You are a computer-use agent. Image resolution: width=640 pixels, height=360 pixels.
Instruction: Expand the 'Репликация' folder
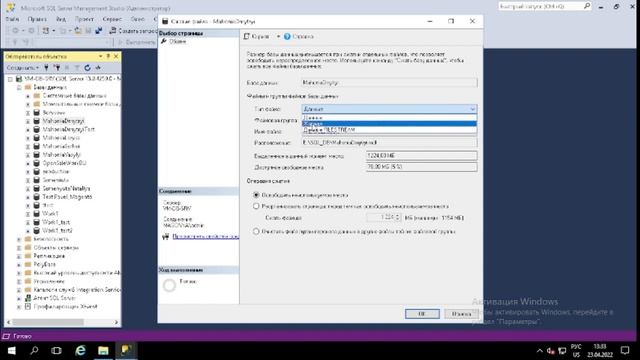(19, 256)
